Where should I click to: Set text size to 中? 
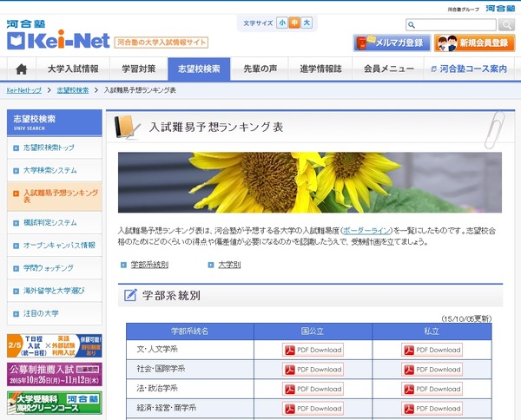(294, 23)
